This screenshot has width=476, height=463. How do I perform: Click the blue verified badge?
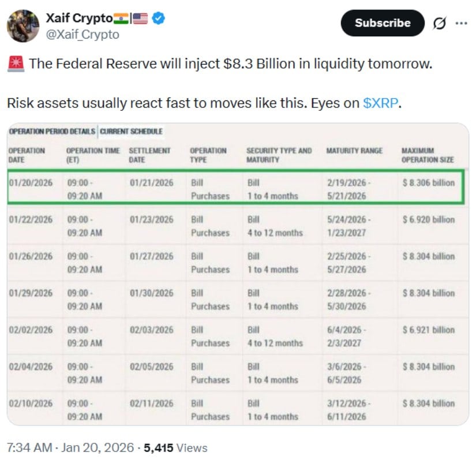coord(159,18)
